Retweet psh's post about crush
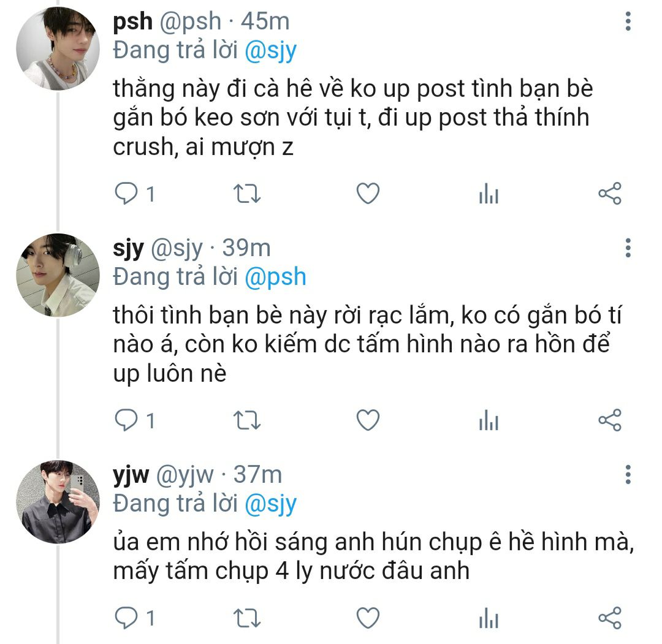Image resolution: width=662 pixels, height=644 pixels. click(248, 194)
